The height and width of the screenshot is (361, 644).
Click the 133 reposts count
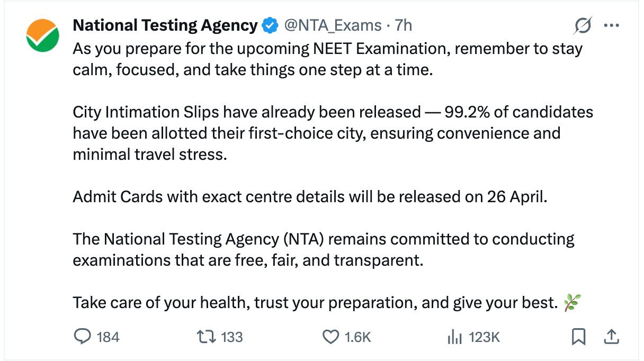click(x=231, y=337)
